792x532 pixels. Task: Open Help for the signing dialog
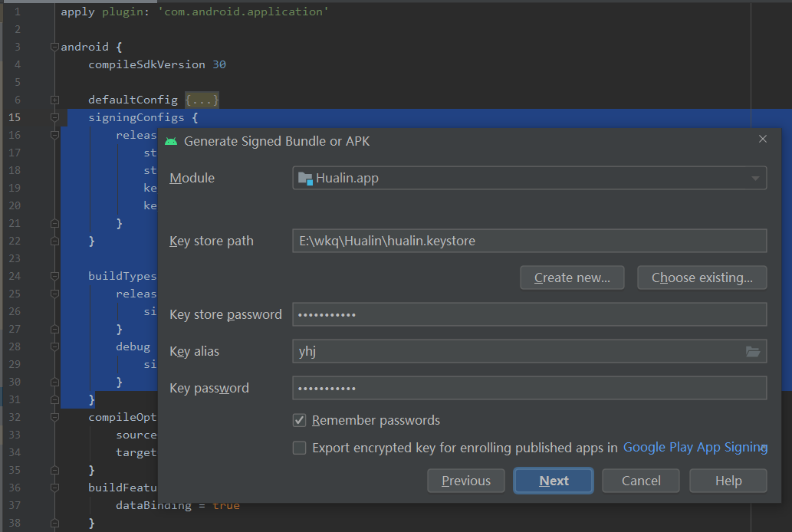tap(728, 481)
